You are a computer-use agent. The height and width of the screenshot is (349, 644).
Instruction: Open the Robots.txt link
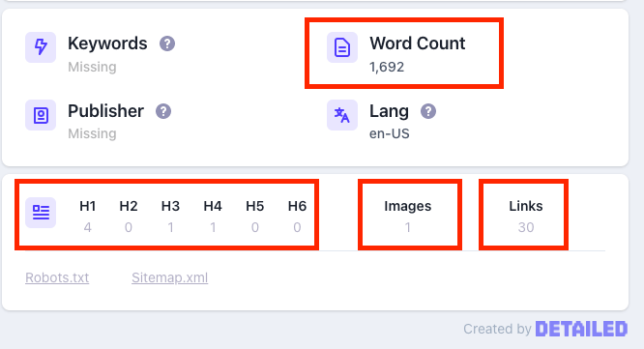point(57,277)
